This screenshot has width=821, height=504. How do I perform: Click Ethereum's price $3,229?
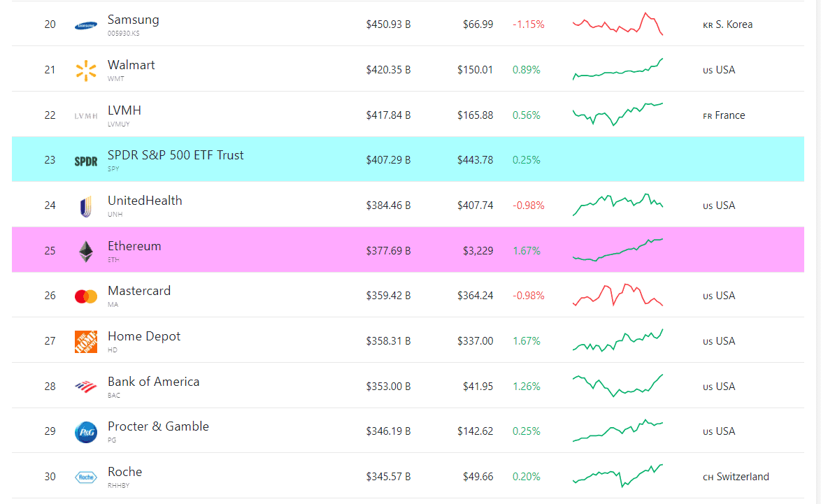pos(478,251)
